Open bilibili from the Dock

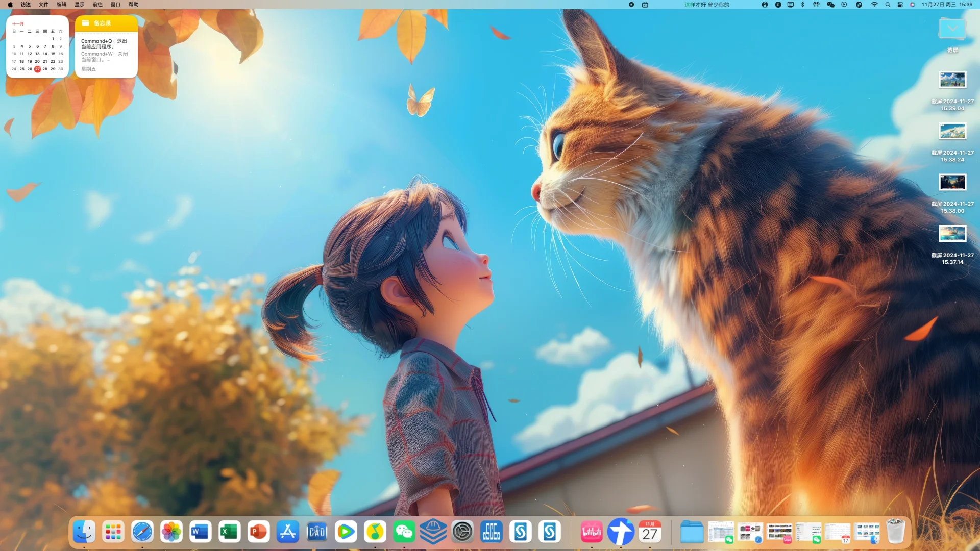pyautogui.click(x=592, y=532)
